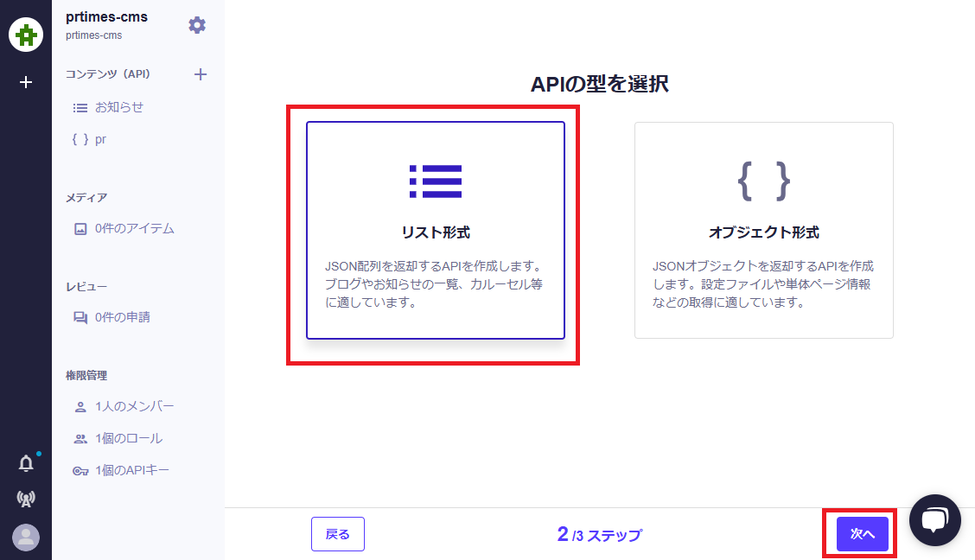
Task: Open media 0件のアイテム
Action: pos(124,229)
